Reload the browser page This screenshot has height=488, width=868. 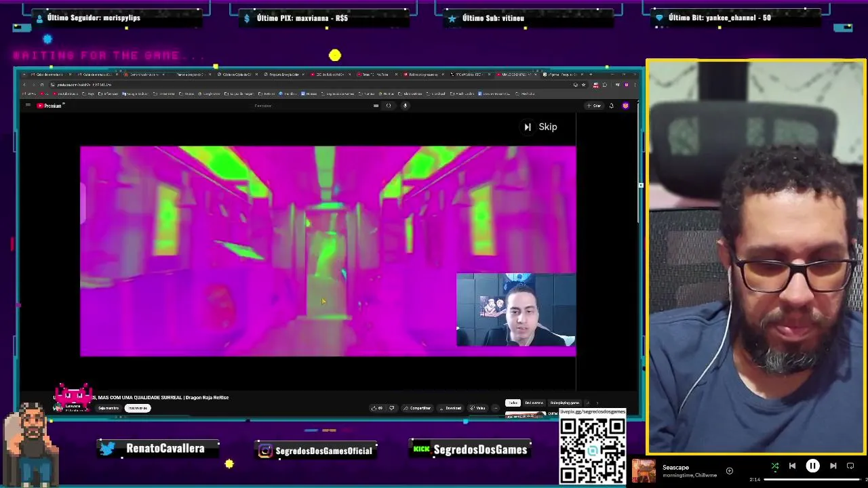[42, 85]
